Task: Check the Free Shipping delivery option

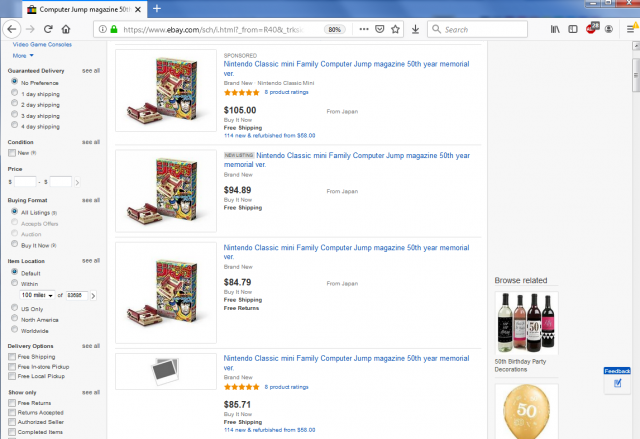Action: [11, 357]
